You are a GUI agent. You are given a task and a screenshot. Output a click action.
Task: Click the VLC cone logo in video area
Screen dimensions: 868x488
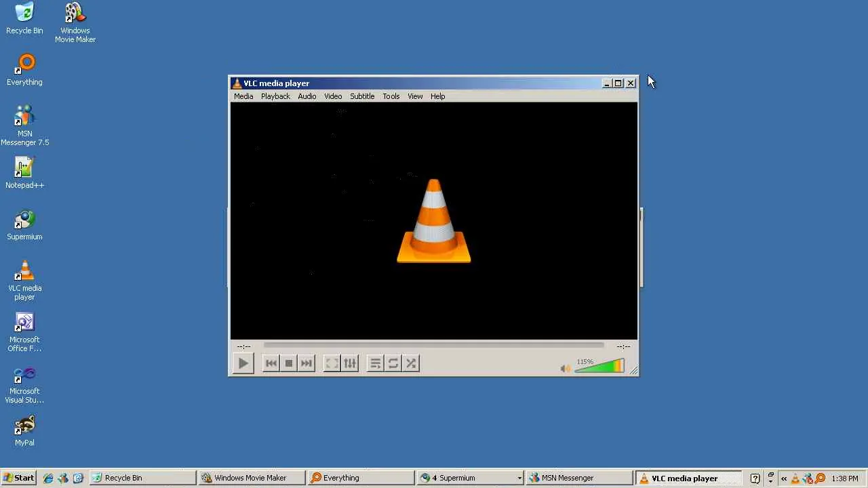point(434,220)
